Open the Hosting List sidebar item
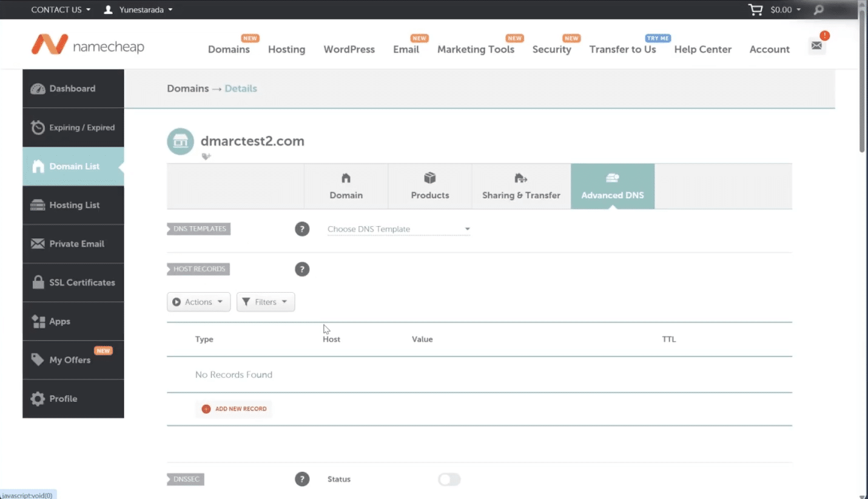The image size is (868, 499). pos(74,205)
